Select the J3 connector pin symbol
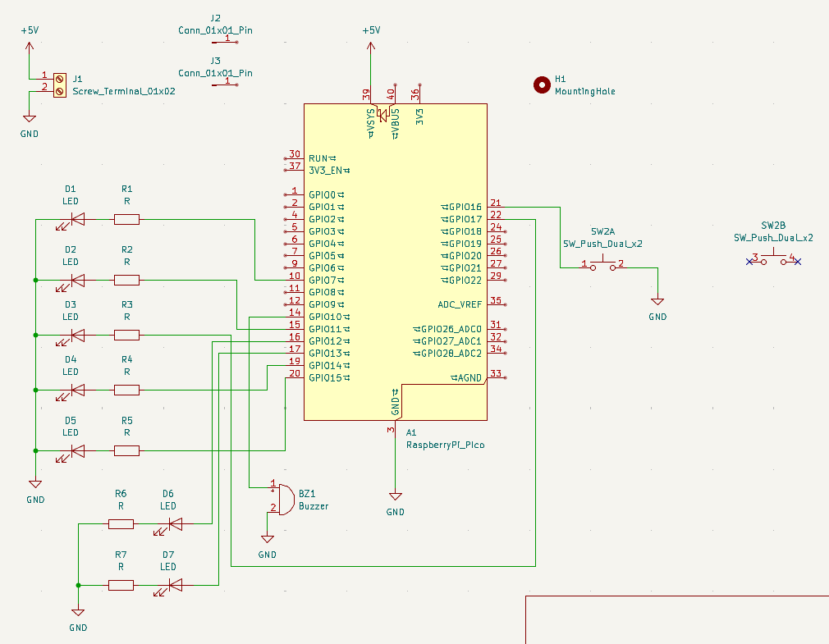Image resolution: width=829 pixels, height=644 pixels. 225,84
